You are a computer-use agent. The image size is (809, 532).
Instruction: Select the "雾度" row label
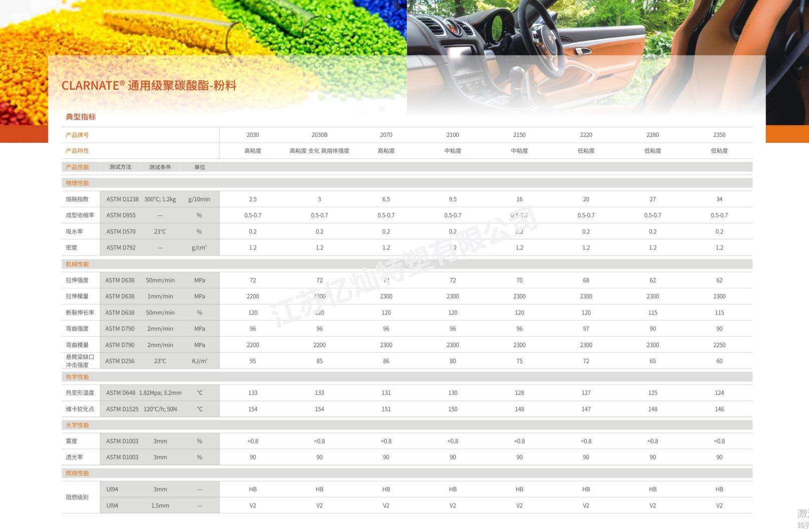point(72,441)
